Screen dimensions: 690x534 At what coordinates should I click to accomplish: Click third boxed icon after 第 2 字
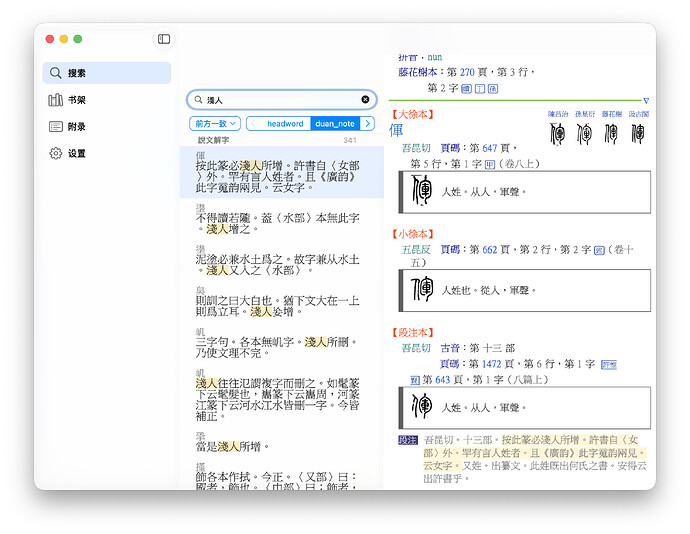pyautogui.click(x=493, y=89)
